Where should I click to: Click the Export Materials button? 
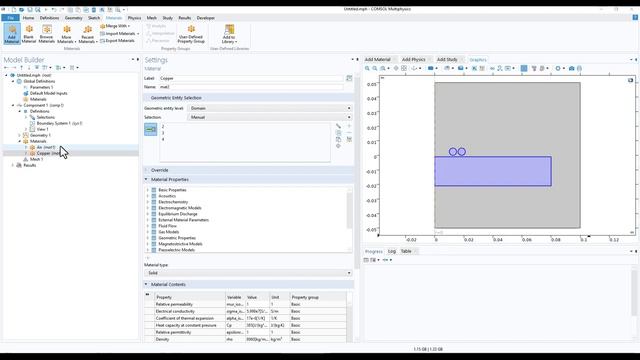click(x=117, y=41)
